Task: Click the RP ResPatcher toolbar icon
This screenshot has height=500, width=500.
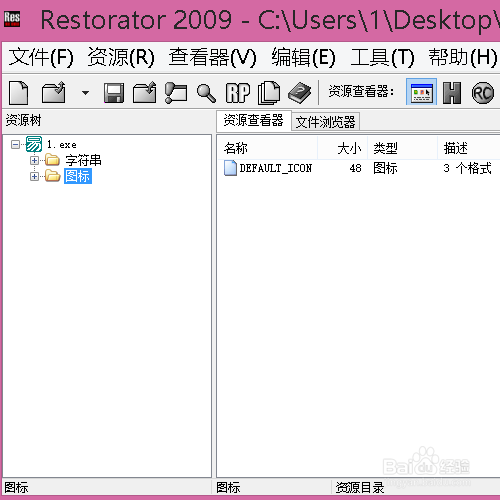Action: click(x=238, y=93)
